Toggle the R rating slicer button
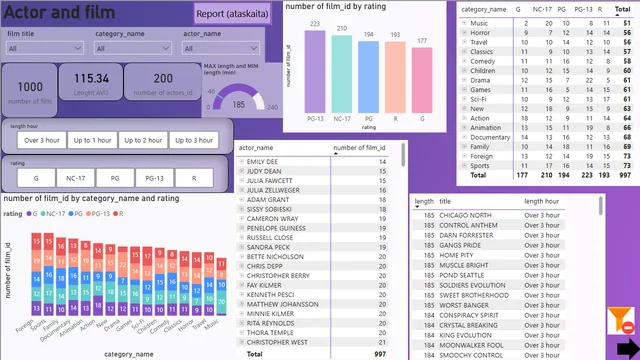This screenshot has width=640, height=360. 194,178
